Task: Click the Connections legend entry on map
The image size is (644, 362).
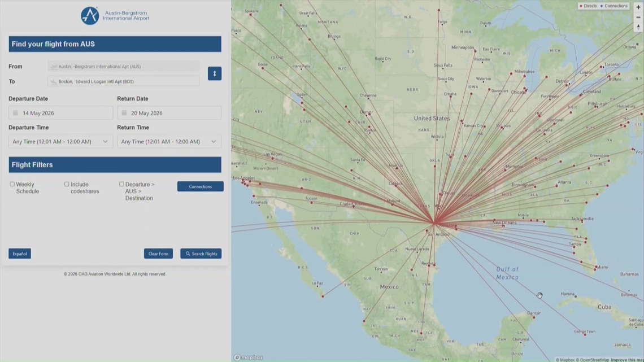Action: click(x=613, y=6)
